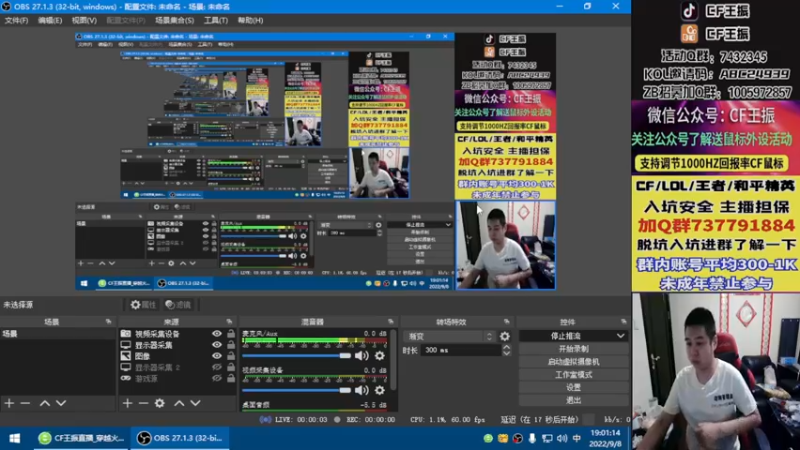Open transition properties gear next to 渐变
800x450 pixels.
pos(505,336)
